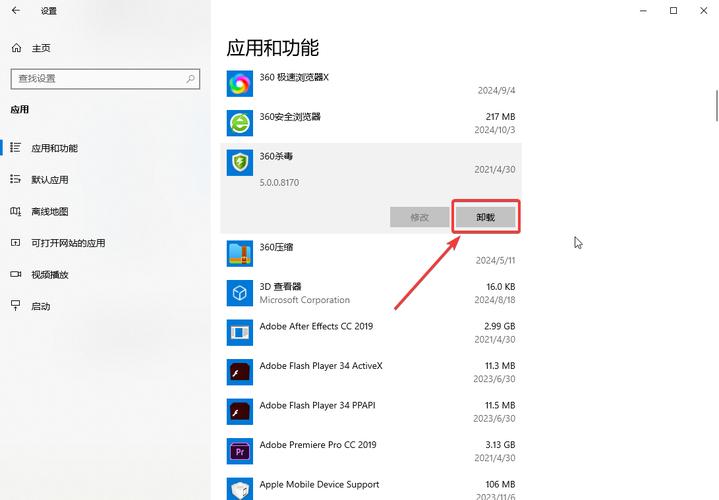Select the 360 极速浏览器X entry name
Image resolution: width=719 pixels, height=500 pixels.
click(294, 77)
